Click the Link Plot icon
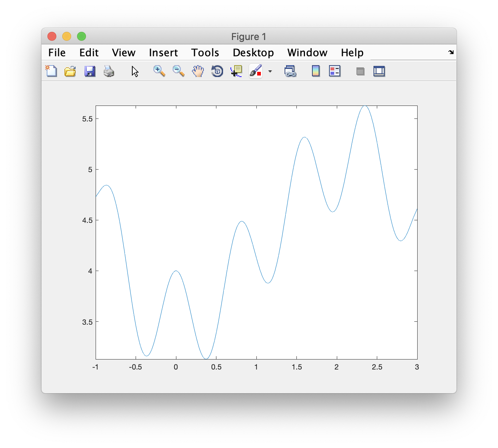 coord(290,71)
